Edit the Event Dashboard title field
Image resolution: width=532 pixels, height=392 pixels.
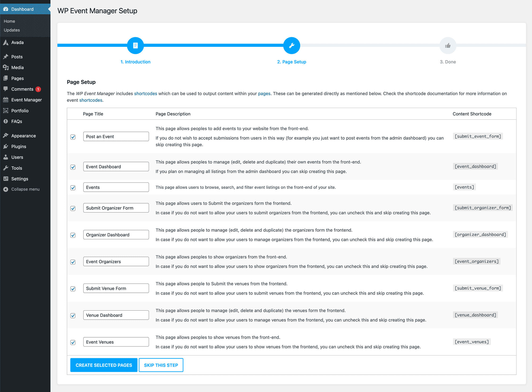point(116,166)
